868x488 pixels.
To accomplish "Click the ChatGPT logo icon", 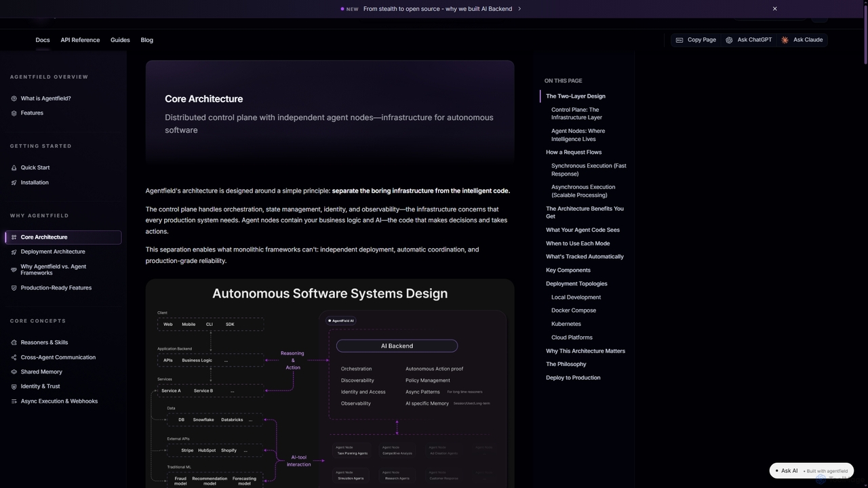I will coord(729,40).
